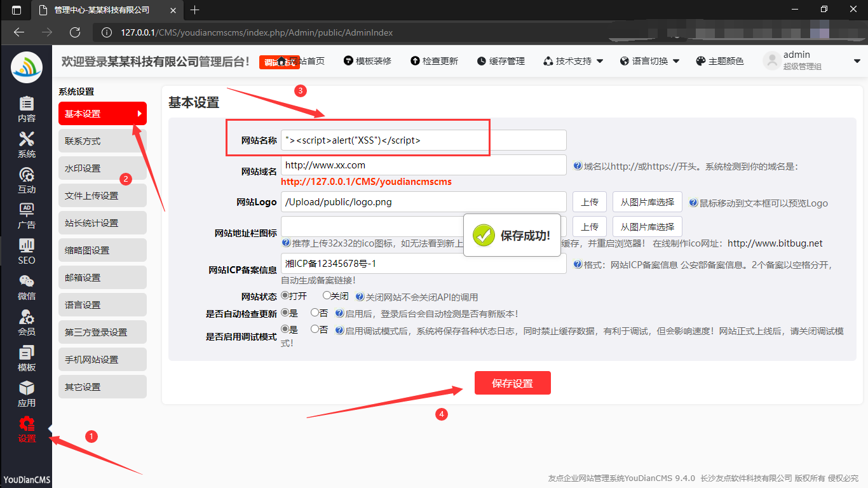
Task: Click the help icon under 网站地址栏图标 field
Action: pos(287,243)
